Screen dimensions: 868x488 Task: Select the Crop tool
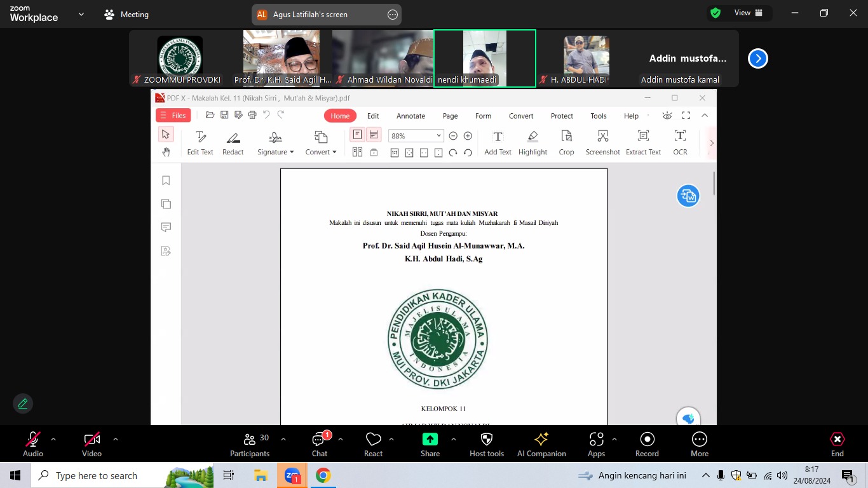pos(566,142)
